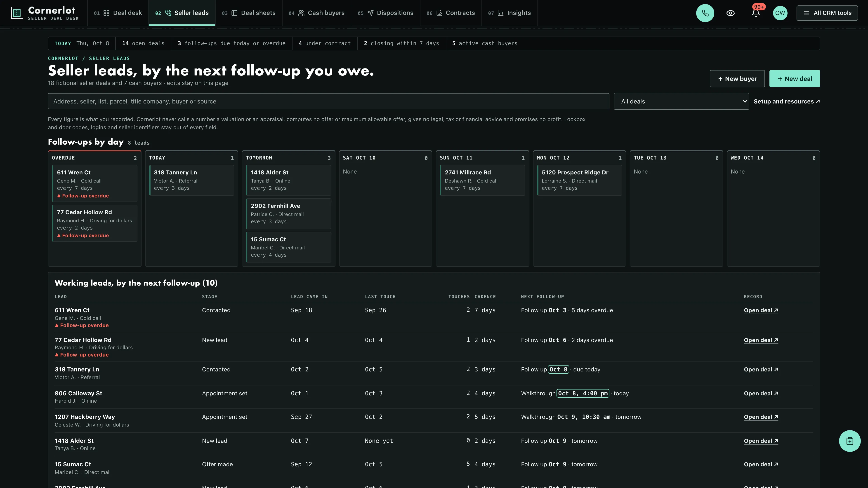Go to the Deal desk tab

pyautogui.click(x=118, y=13)
